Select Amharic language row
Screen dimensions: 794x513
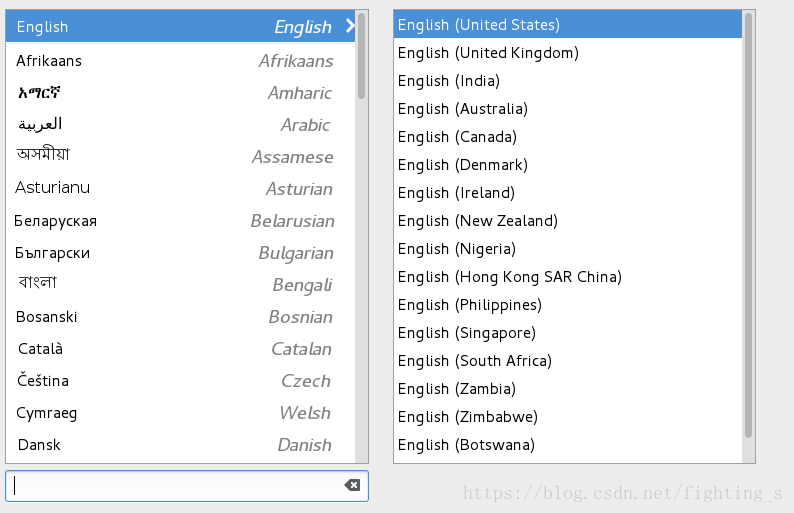pos(180,93)
